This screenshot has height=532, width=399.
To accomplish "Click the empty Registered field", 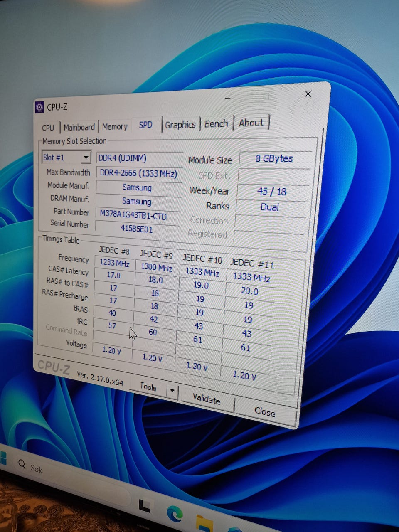I will click(x=269, y=236).
